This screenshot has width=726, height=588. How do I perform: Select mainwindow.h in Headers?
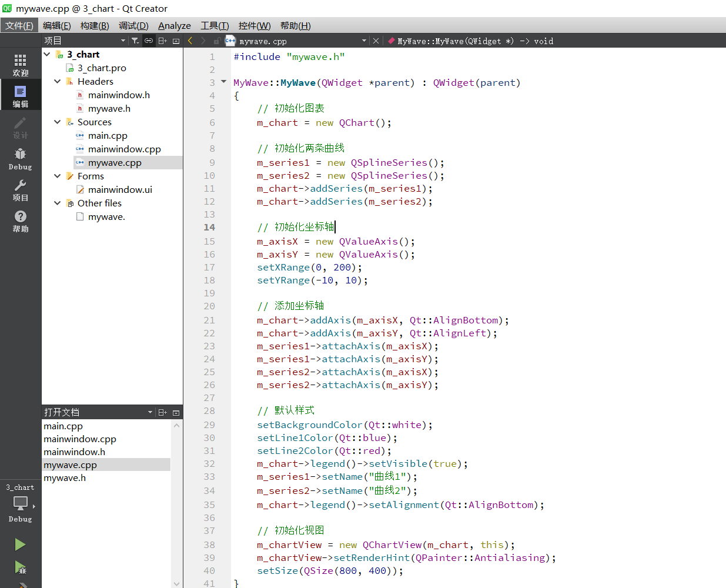tap(119, 95)
